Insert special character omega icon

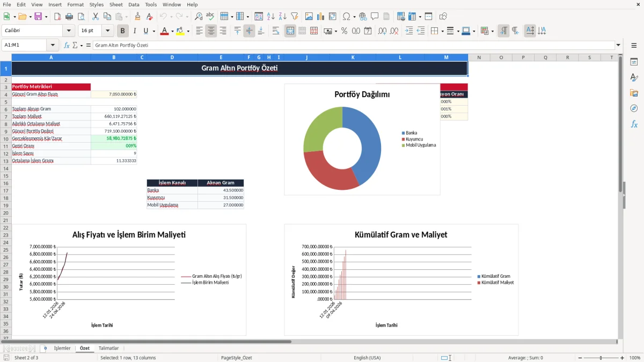click(x=346, y=17)
